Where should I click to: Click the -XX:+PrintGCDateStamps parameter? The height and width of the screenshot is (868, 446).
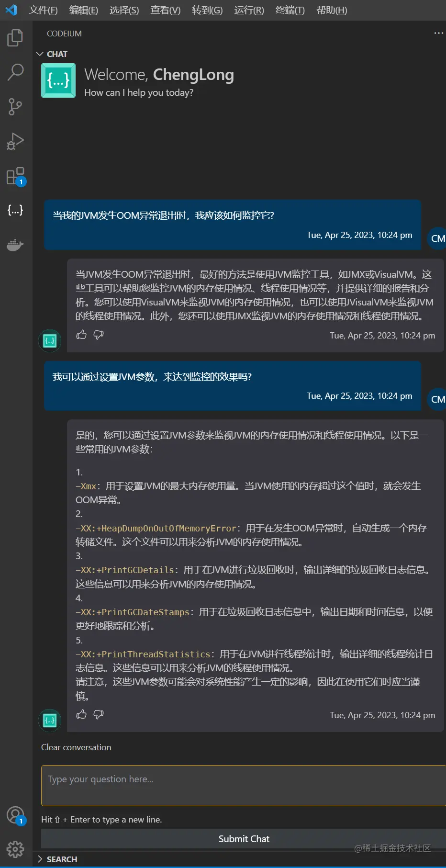133,612
